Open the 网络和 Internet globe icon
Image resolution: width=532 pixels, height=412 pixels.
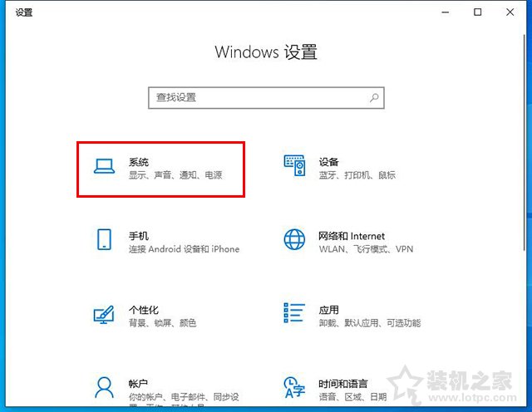click(x=294, y=241)
